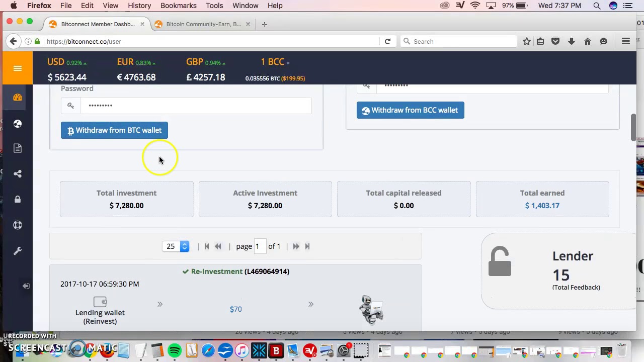Close the Bitcoin Community-Earn tab
The width and height of the screenshot is (644, 362).
(248, 24)
